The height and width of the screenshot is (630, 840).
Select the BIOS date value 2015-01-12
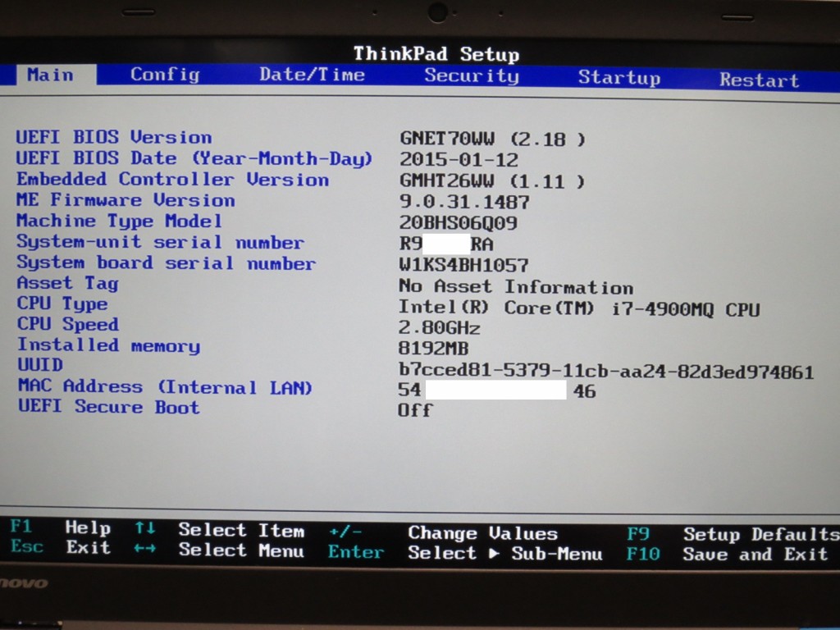tap(459, 160)
